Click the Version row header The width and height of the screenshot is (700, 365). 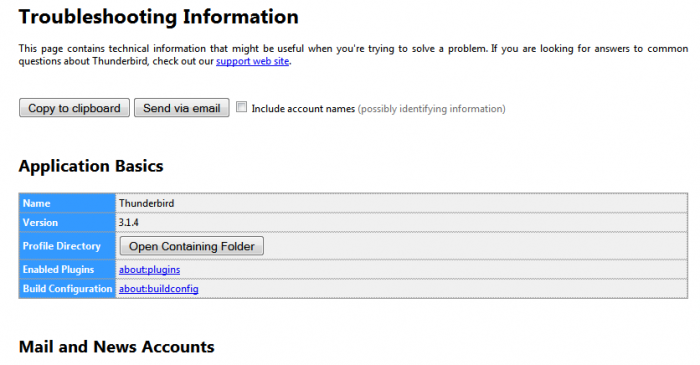pyautogui.click(x=67, y=222)
